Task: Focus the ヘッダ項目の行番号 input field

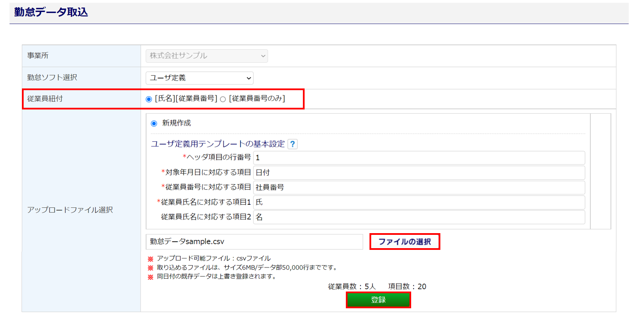Action: tap(419, 158)
